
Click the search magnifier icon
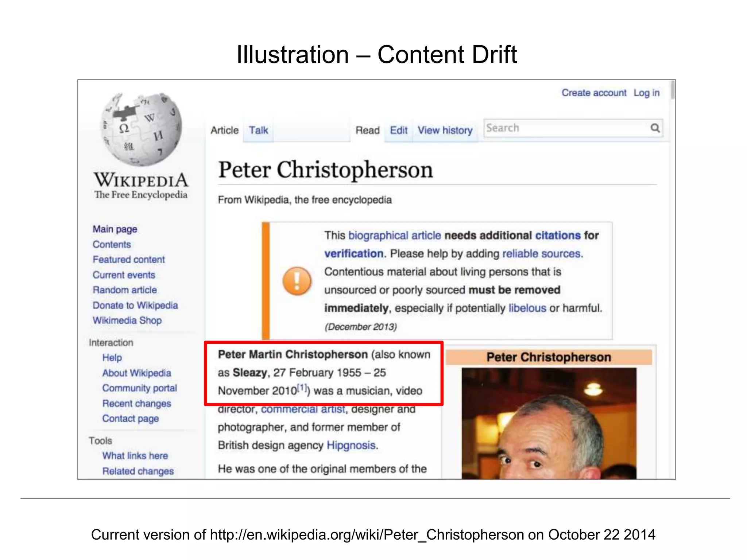click(x=655, y=128)
